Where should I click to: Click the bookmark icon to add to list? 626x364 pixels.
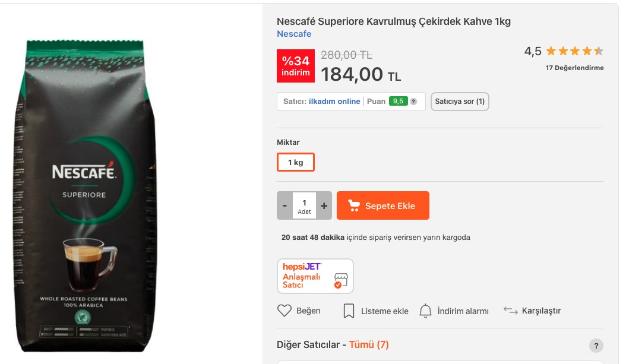[349, 311]
